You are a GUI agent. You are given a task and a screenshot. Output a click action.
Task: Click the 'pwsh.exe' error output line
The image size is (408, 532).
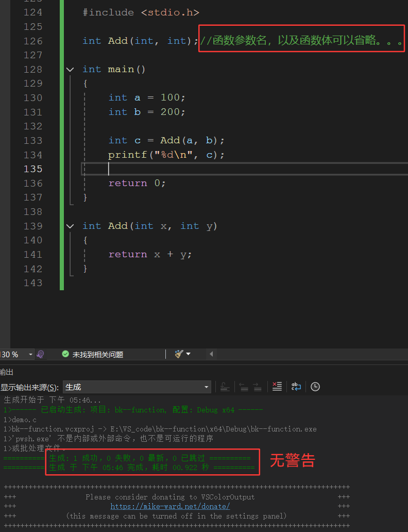pos(108,439)
